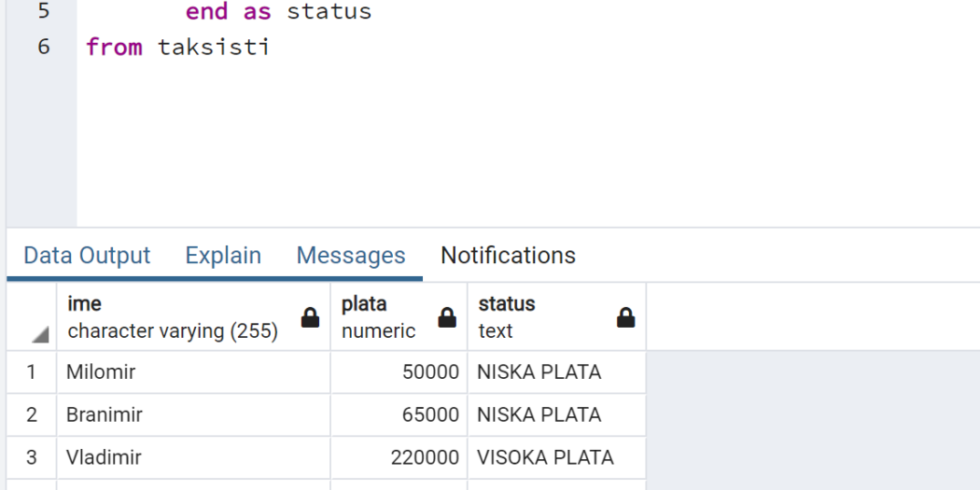Click the VISOKA PLATA status cell
The height and width of the screenshot is (490, 980).
(557, 457)
